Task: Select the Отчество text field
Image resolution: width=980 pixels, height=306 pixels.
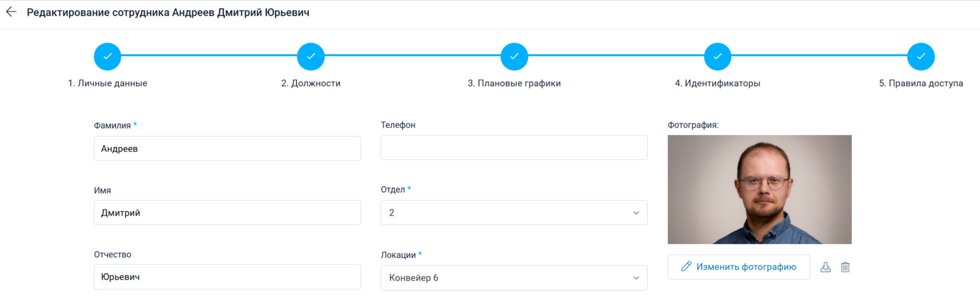Action: (x=227, y=277)
